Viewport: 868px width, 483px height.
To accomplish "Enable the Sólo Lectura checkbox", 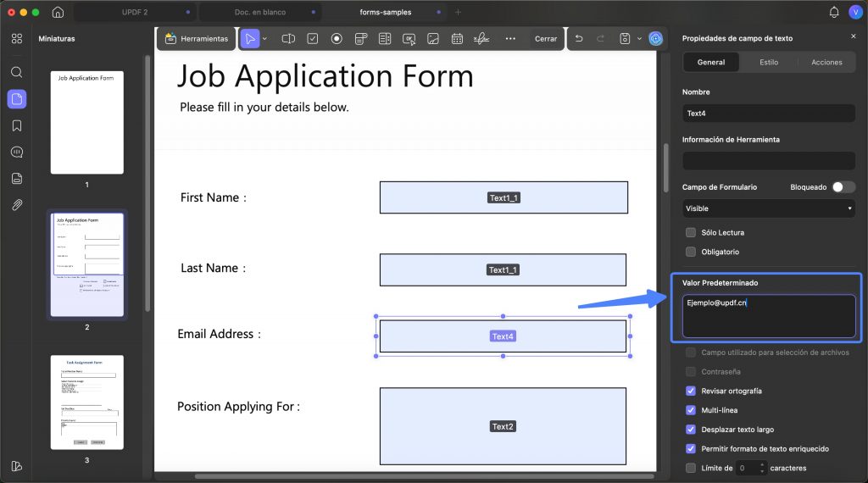I will click(691, 232).
